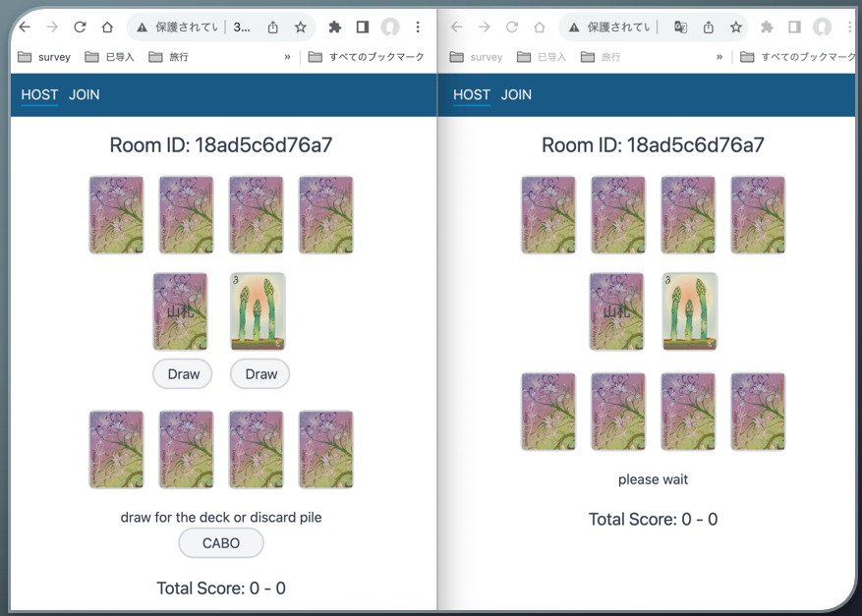Click translate icon in right address bar

coord(680,27)
